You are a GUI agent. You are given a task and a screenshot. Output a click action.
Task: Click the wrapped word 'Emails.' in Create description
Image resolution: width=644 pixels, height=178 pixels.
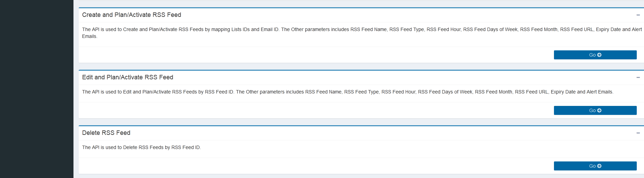[90, 37]
